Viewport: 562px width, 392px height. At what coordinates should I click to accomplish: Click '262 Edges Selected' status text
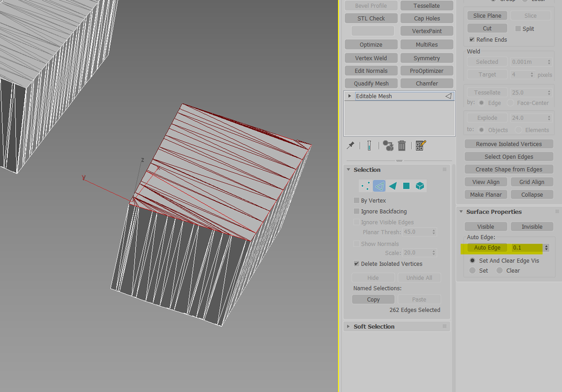(414, 310)
